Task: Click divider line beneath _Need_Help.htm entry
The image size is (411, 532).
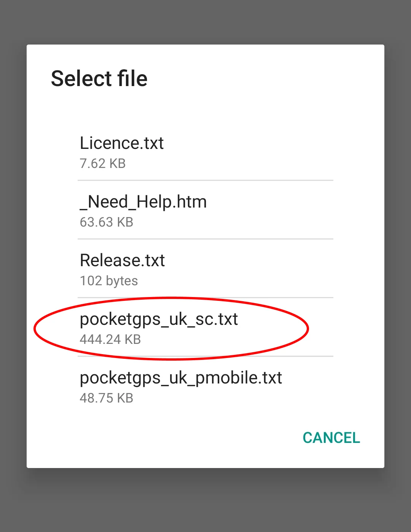Action: (205, 239)
